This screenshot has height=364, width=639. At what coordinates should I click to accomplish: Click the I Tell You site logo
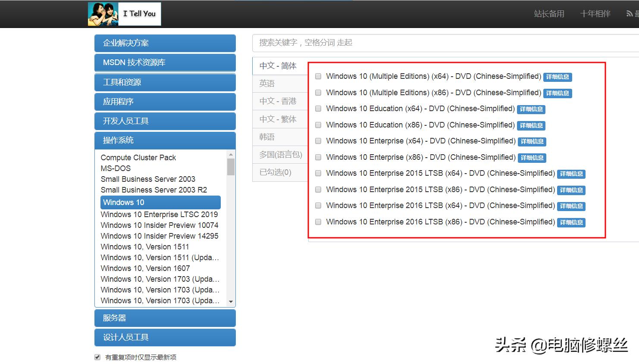125,14
